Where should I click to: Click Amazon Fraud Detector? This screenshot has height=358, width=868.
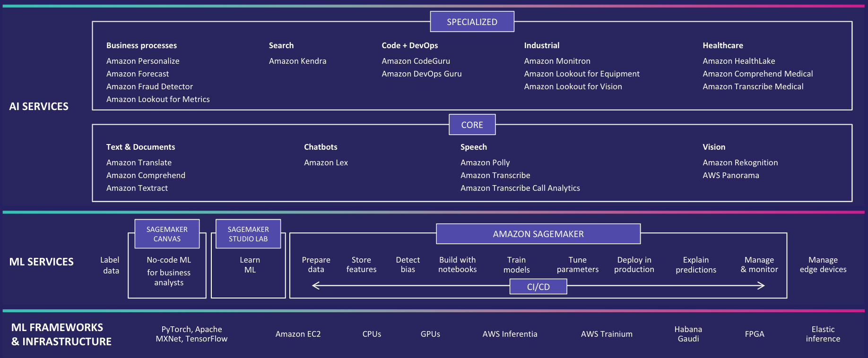149,86
